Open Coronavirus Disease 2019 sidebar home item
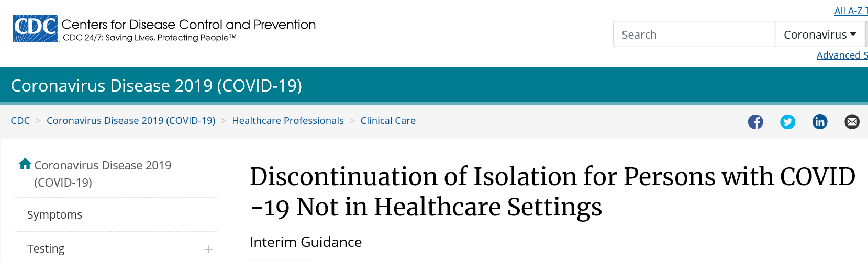This screenshot has width=868, height=262. [x=103, y=174]
